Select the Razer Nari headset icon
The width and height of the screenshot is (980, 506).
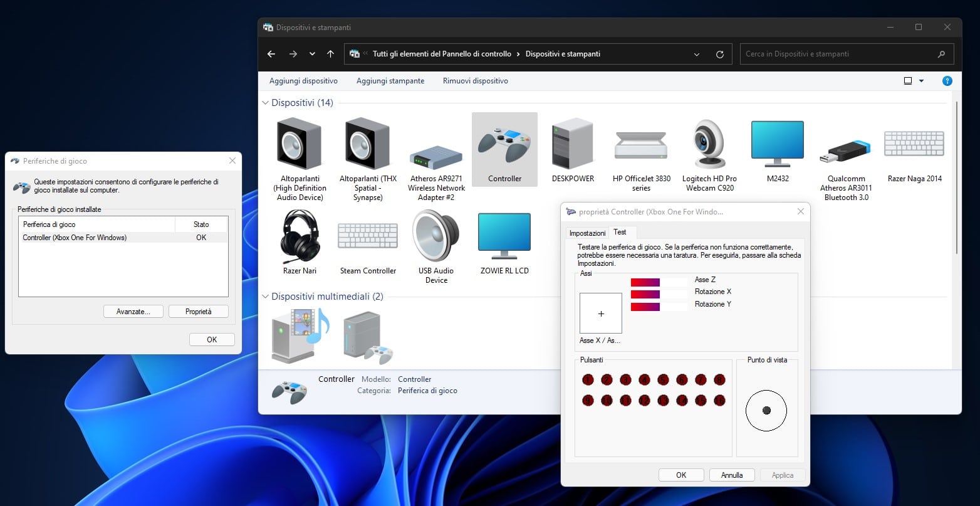[x=300, y=236]
